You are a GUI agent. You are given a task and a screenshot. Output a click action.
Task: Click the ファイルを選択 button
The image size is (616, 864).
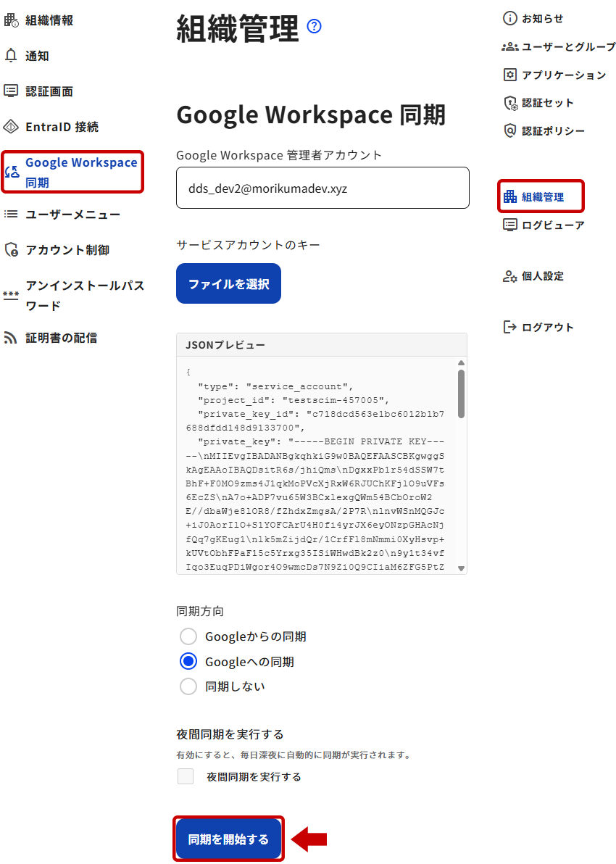(229, 283)
